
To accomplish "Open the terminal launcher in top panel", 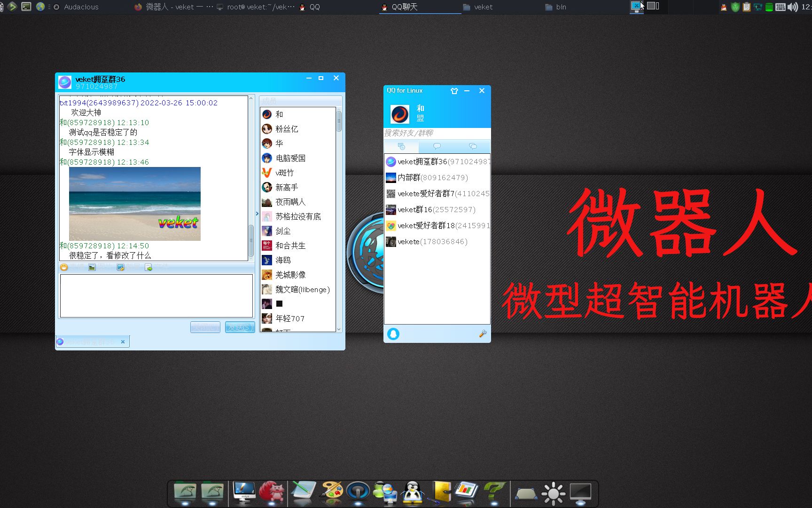I will (x=26, y=7).
